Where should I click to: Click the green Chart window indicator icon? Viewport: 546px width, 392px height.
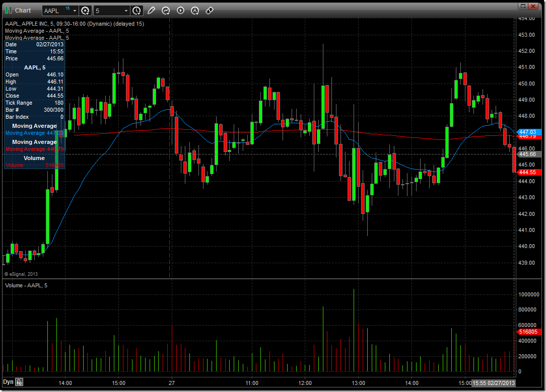[x=9, y=11]
